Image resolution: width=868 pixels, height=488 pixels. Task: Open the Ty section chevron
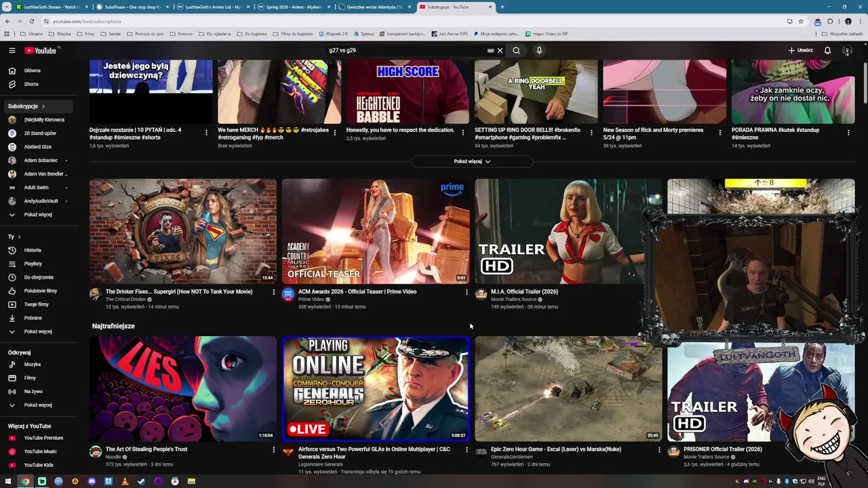pos(19,237)
